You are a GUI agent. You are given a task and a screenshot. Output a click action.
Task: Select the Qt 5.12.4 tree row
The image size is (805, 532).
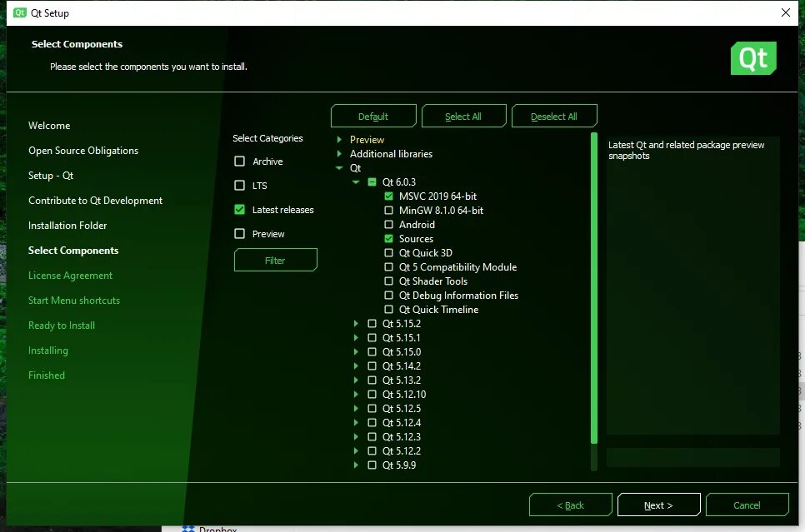(x=402, y=423)
